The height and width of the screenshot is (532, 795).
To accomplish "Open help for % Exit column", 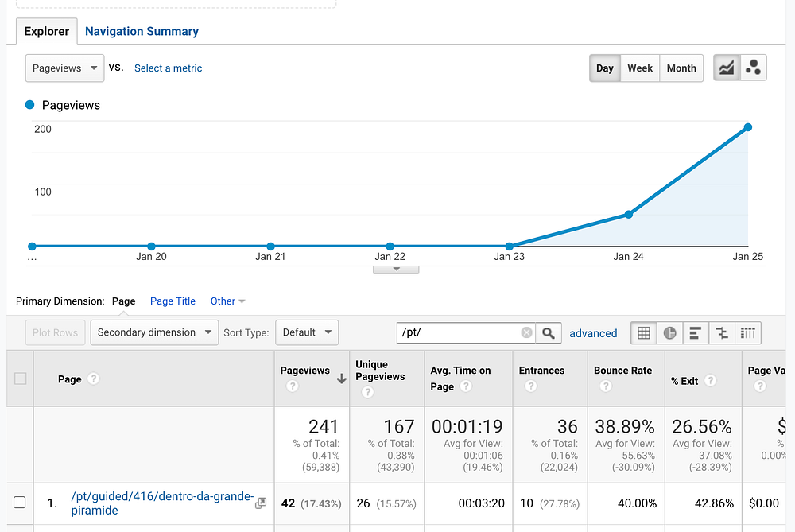I will pos(710,380).
